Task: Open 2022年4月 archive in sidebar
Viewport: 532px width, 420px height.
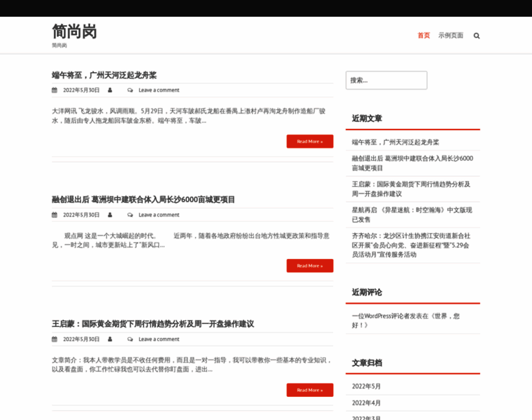Action: coord(366,402)
